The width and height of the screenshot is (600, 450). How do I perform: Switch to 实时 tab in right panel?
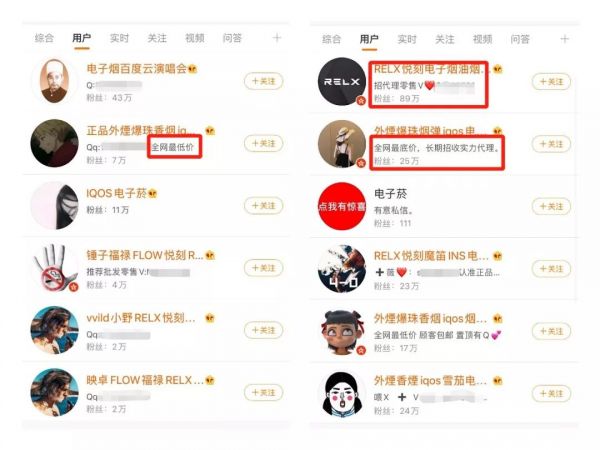[407, 39]
